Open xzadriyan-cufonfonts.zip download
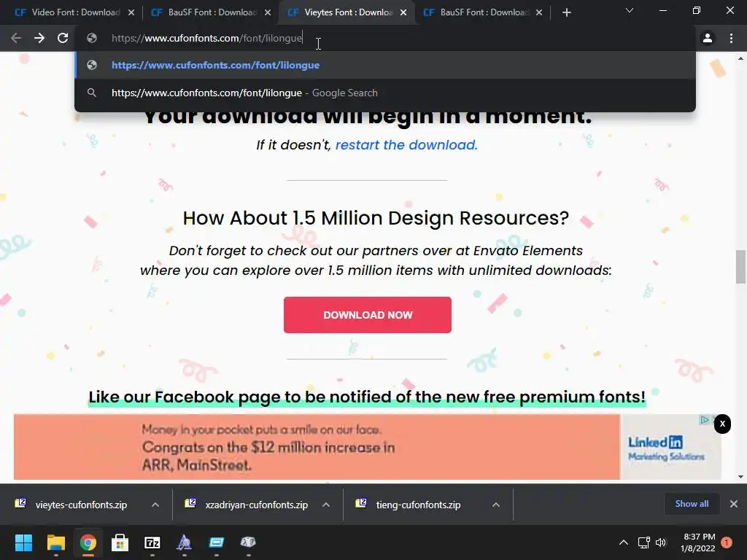 tap(248, 505)
